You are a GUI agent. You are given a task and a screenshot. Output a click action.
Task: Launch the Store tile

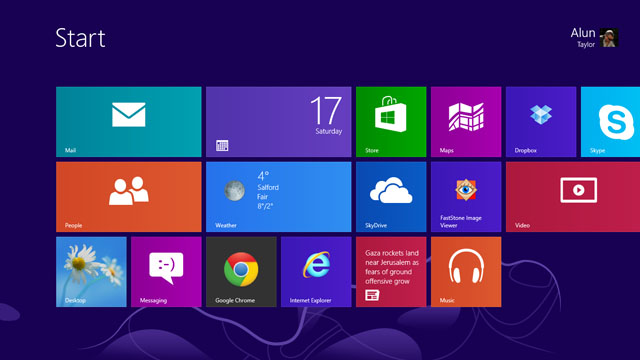tap(391, 122)
